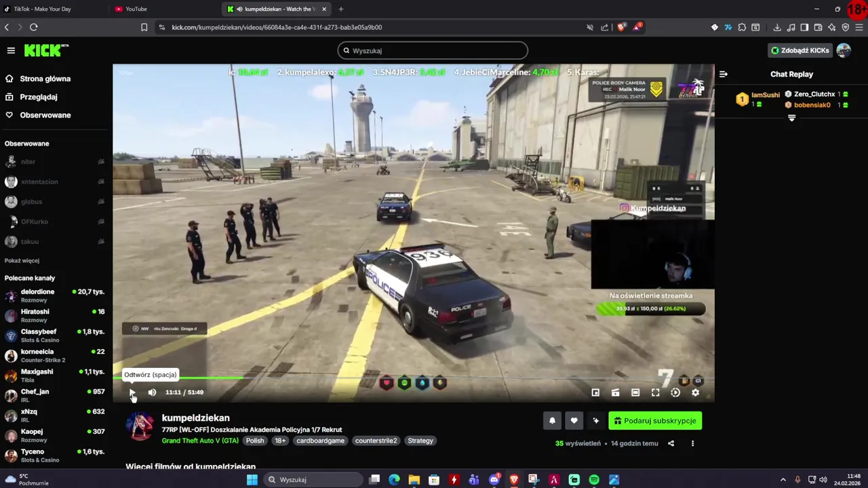Switch to TikTok browser tab
Viewport: 868px width, 488px height.
point(54,9)
